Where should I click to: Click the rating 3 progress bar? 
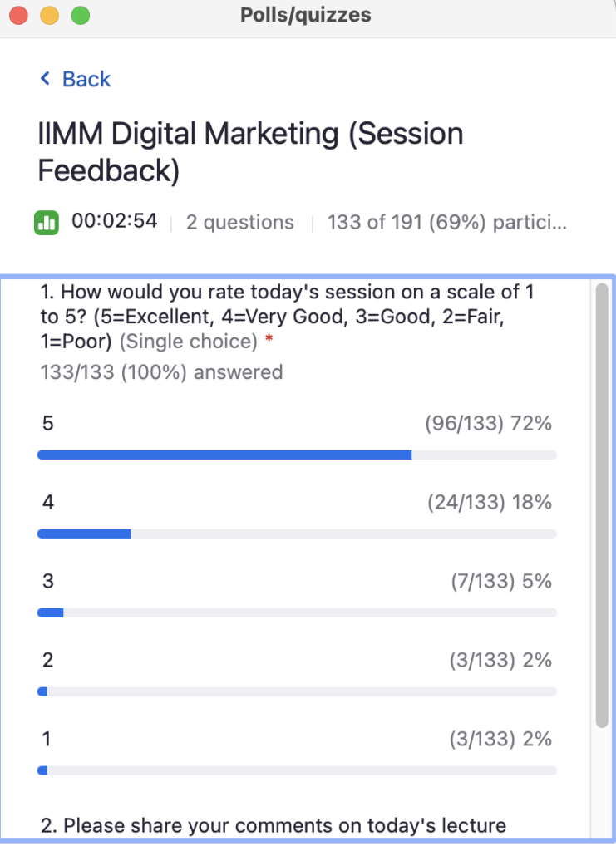[x=297, y=612]
